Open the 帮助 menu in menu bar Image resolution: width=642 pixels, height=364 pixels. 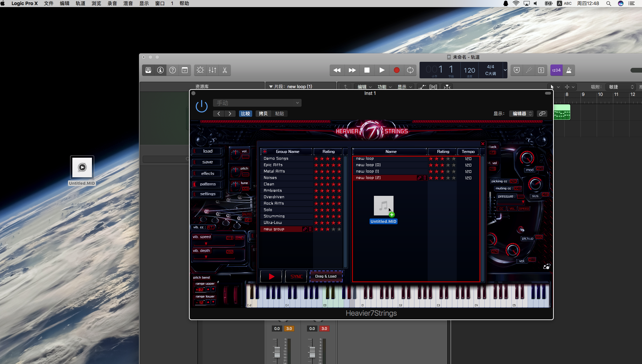[184, 3]
